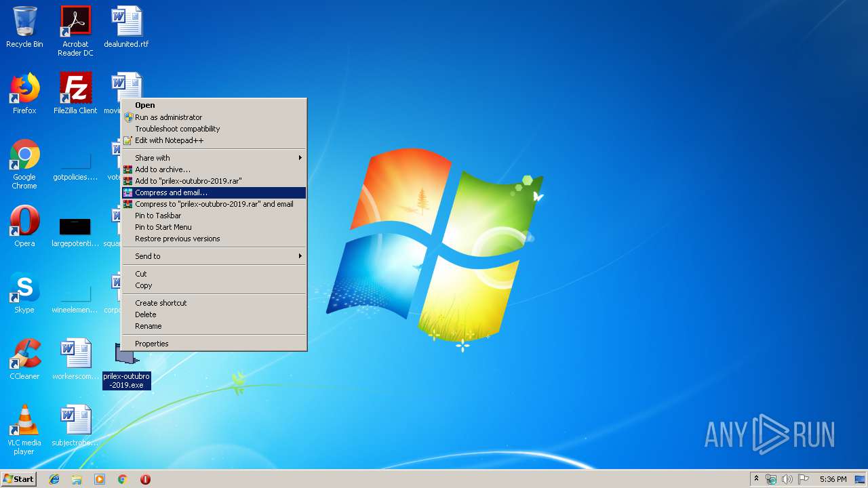The width and height of the screenshot is (868, 488).
Task: Open the Start menu button
Action: tap(19, 479)
